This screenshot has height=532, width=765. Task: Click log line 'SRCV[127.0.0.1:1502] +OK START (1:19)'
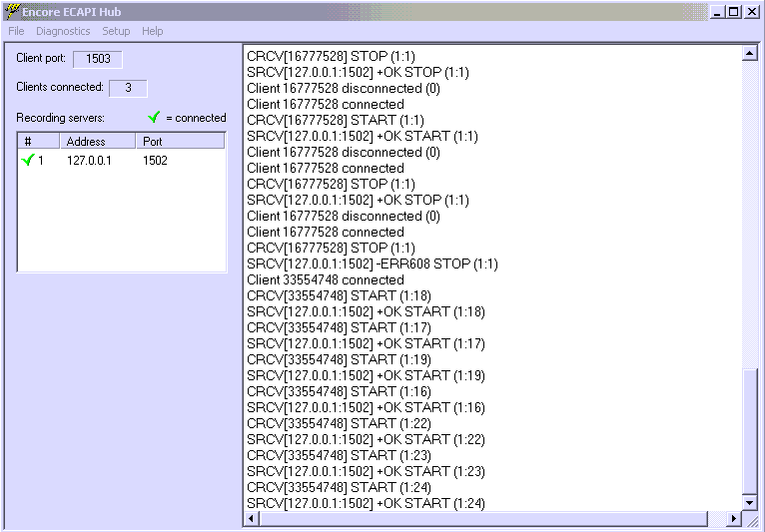(366, 375)
